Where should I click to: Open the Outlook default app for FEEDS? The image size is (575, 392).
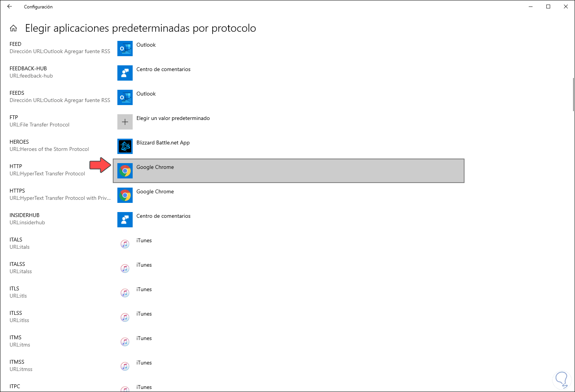coord(146,94)
